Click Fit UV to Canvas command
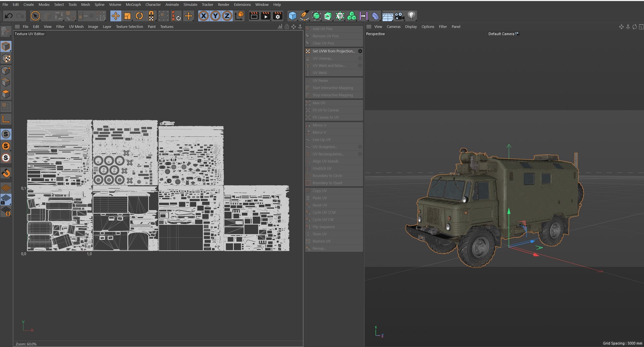Image resolution: width=644 pixels, height=347 pixels. point(334,110)
